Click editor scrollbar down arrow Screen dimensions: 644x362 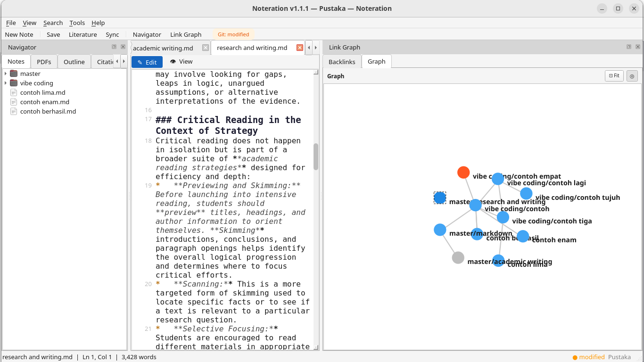tap(316, 346)
